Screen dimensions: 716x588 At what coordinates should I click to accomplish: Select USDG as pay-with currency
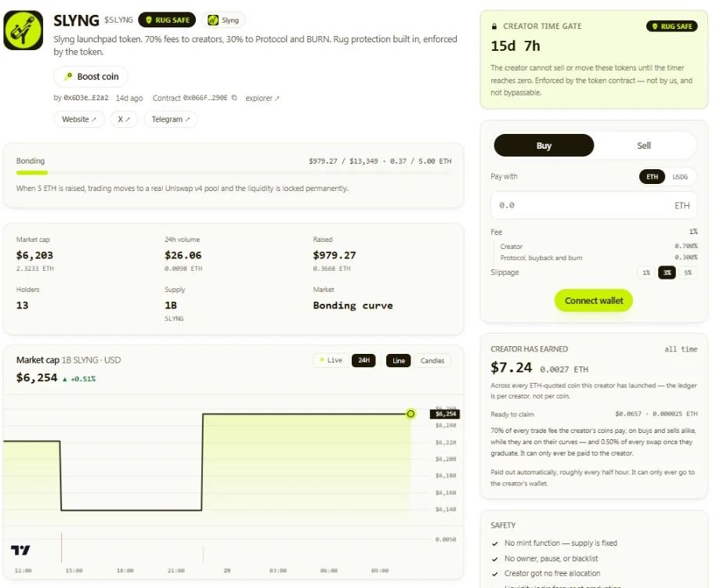(680, 177)
